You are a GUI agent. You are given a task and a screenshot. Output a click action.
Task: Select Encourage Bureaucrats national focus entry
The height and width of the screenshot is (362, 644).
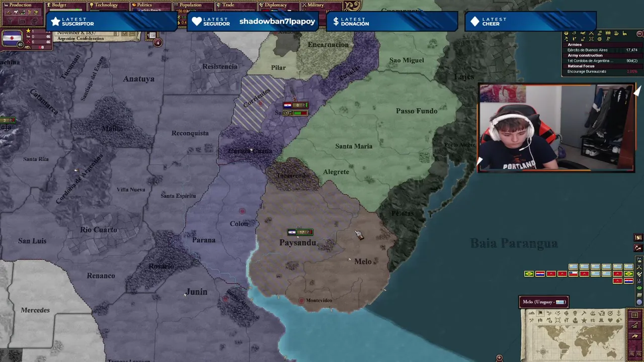602,71
